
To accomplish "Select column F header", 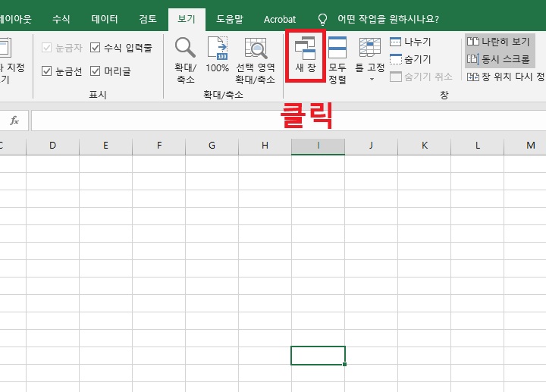I will (x=159, y=146).
